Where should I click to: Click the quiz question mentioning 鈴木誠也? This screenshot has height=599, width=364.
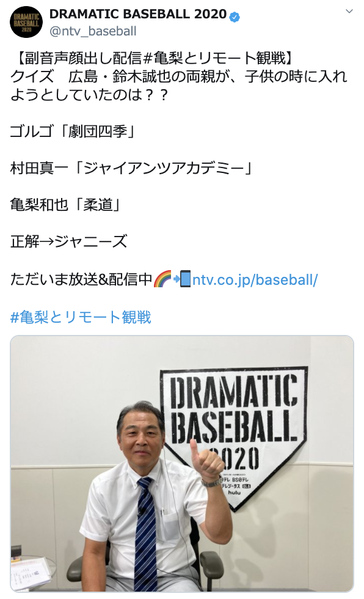178,86
